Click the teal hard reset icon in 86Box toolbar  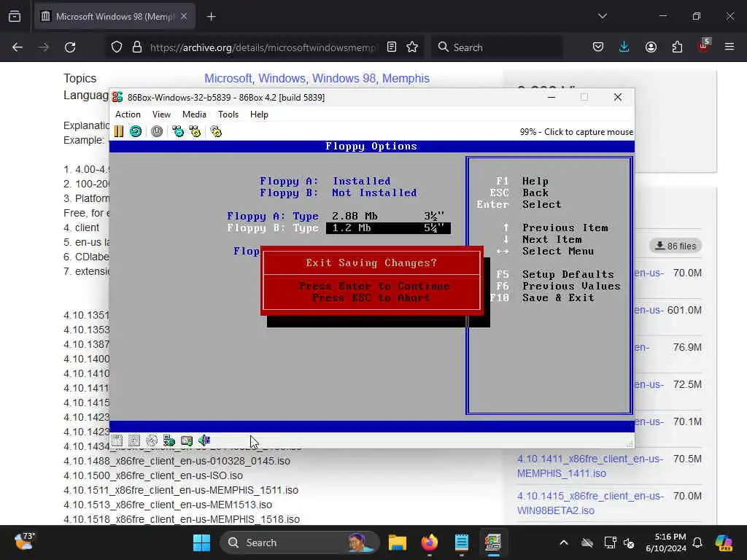click(136, 131)
